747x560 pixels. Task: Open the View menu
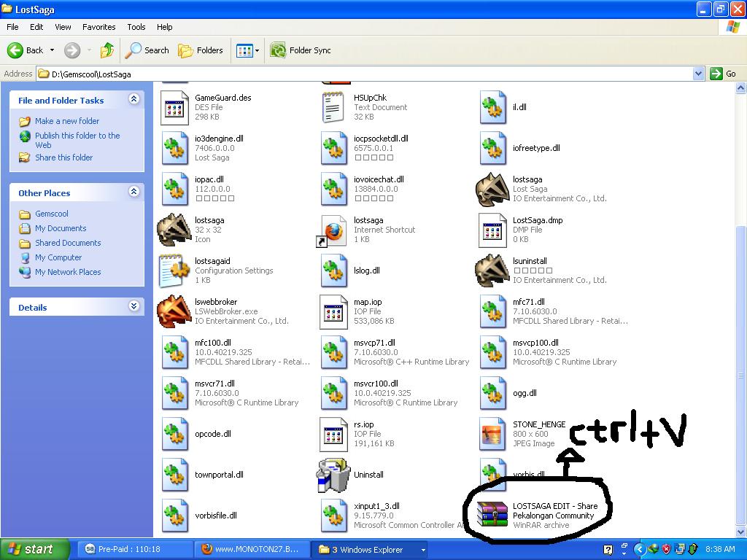point(63,27)
